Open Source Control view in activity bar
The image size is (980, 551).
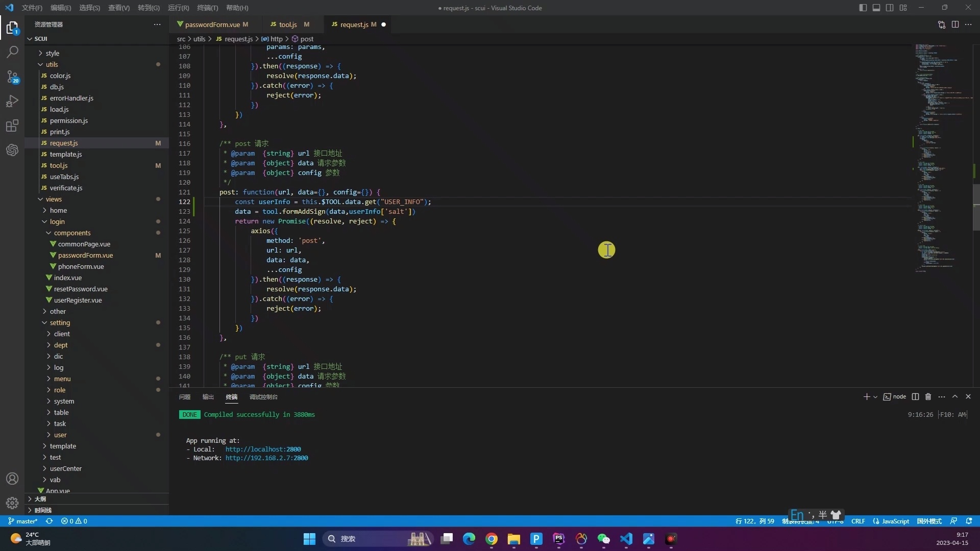click(x=12, y=77)
